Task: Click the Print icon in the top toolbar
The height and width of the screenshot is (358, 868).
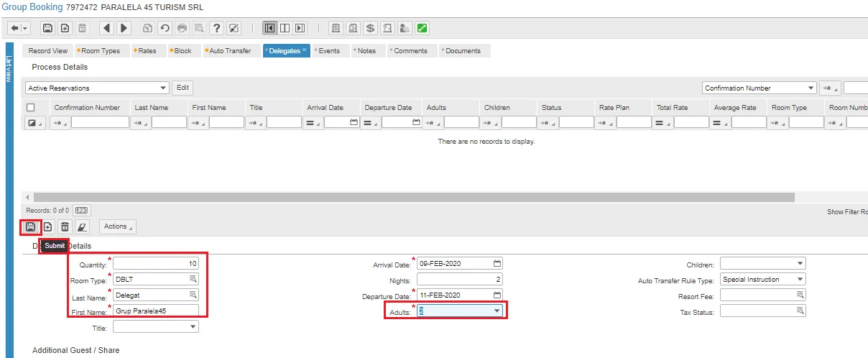Action: click(182, 28)
